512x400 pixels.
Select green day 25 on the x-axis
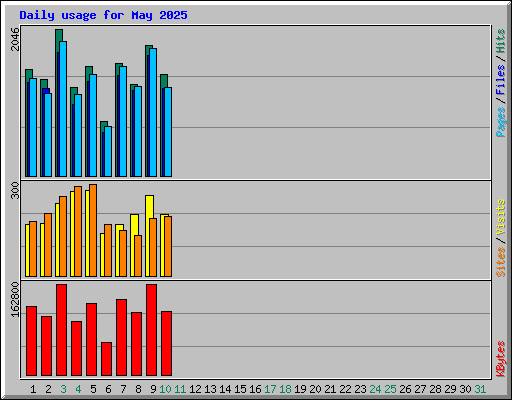coord(390,389)
